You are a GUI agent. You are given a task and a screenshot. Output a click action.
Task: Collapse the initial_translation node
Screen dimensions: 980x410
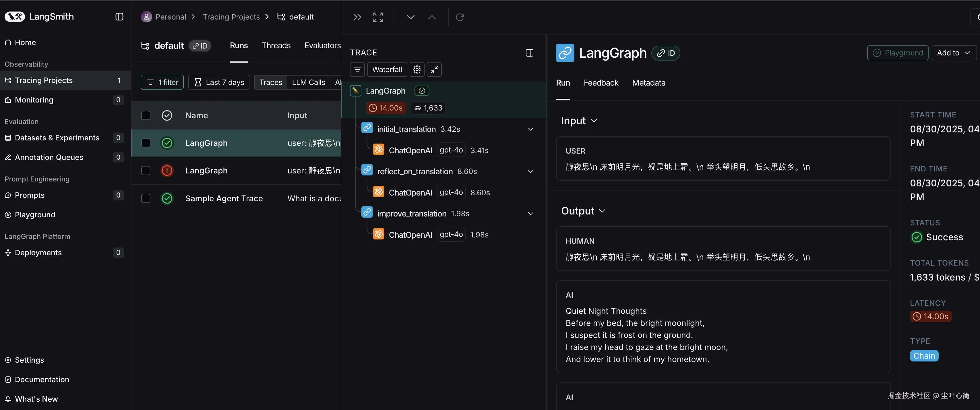click(530, 129)
